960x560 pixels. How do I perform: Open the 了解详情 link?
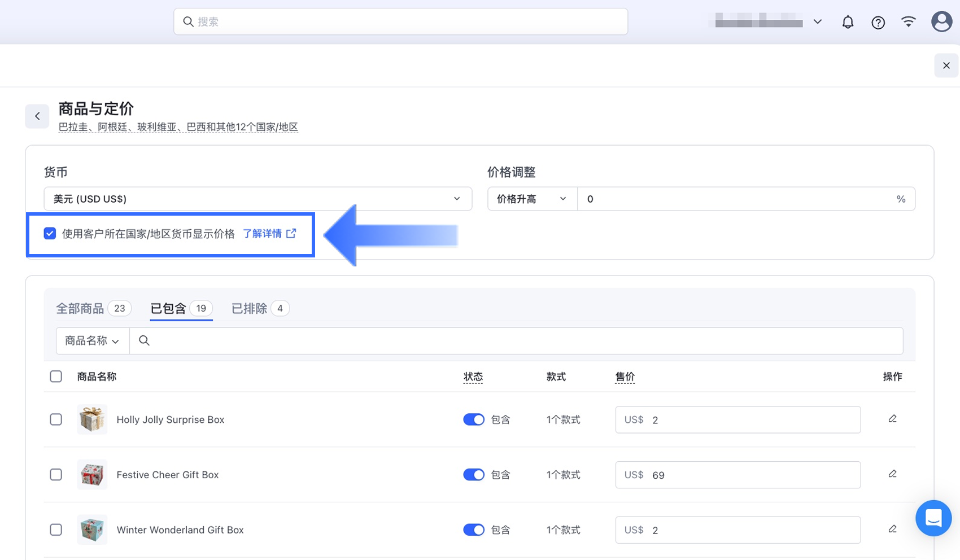(269, 233)
